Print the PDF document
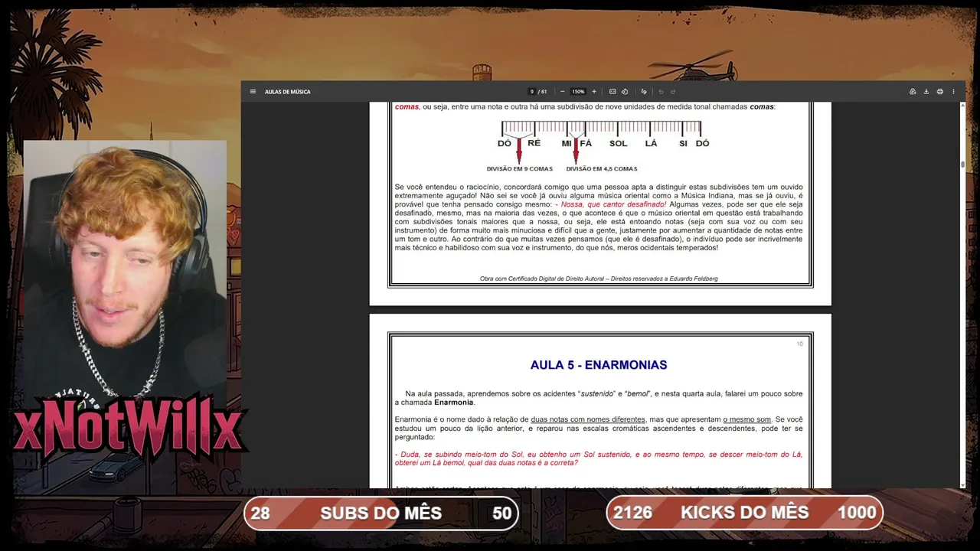This screenshot has height=551, width=980. pos(940,92)
